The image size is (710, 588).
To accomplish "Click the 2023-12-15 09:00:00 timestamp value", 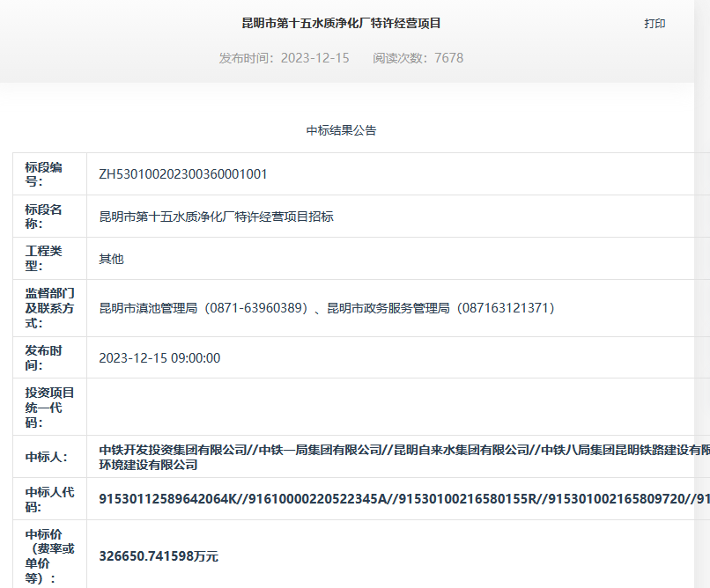I will [159, 358].
